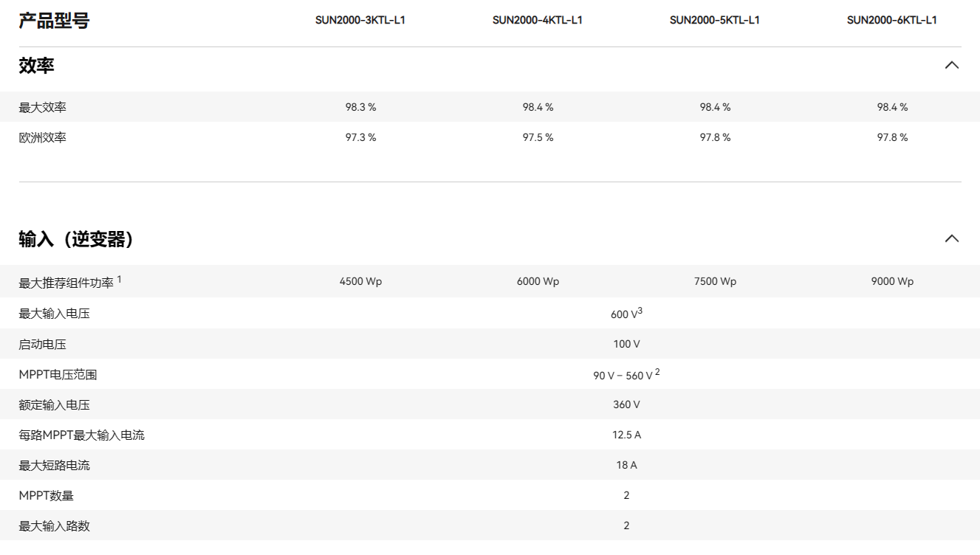This screenshot has height=555, width=980.
Task: Collapse the 效率 section using its chevron
Action: pyautogui.click(x=951, y=65)
